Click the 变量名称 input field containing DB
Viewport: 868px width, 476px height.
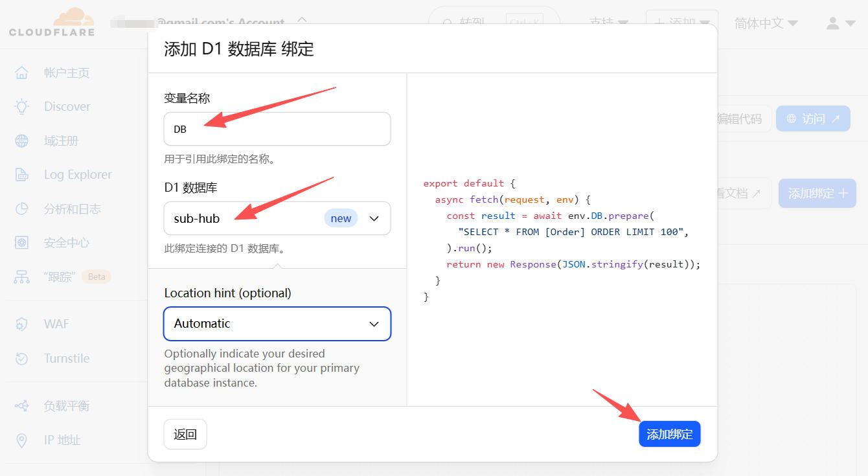pos(277,129)
